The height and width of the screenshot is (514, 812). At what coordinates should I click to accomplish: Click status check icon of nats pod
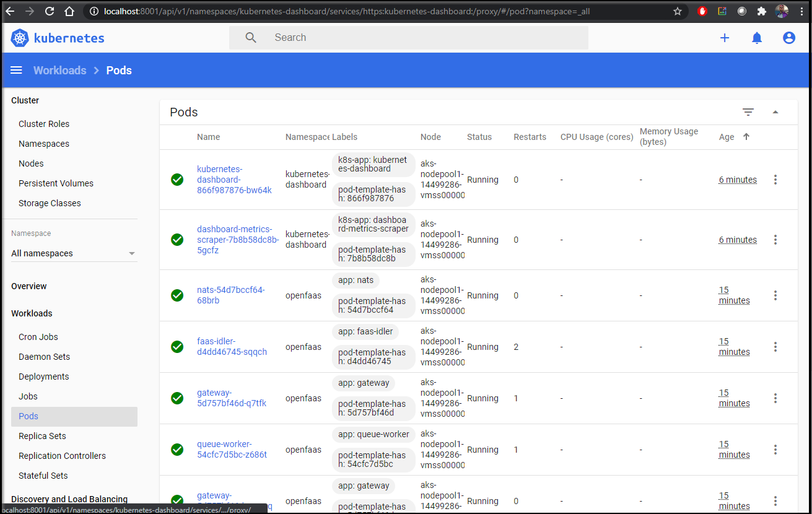coord(177,295)
